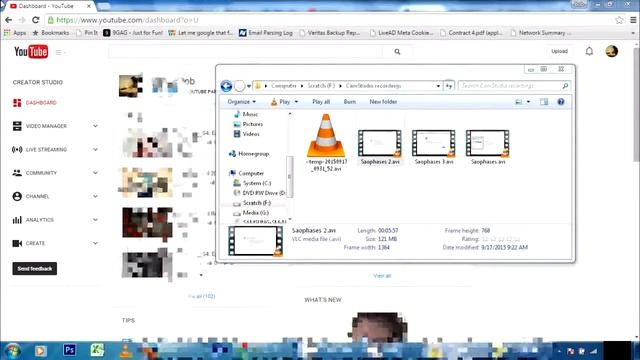The image size is (640, 360).
Task: Click the YouTube logo
Action: [31, 52]
